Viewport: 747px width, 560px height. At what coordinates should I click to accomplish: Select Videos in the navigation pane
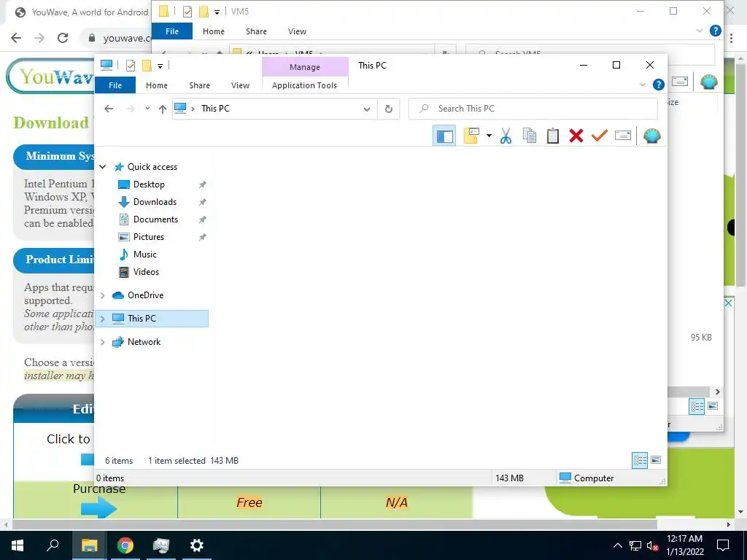(x=146, y=272)
